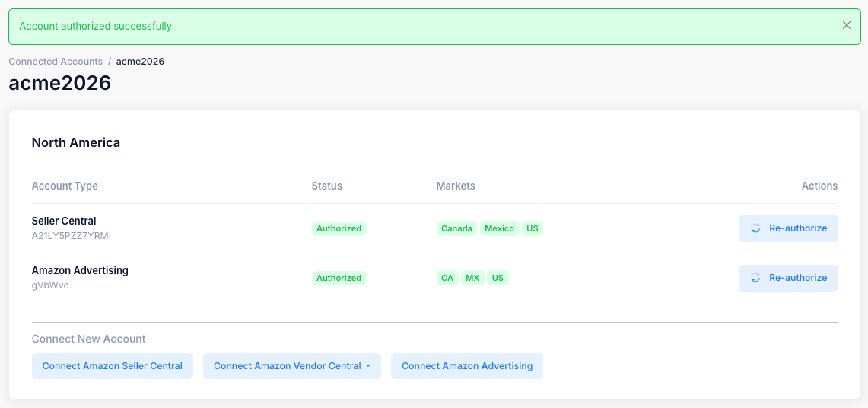The width and height of the screenshot is (868, 408).
Task: Click the US badge for Amazon Advertising
Action: click(x=498, y=278)
